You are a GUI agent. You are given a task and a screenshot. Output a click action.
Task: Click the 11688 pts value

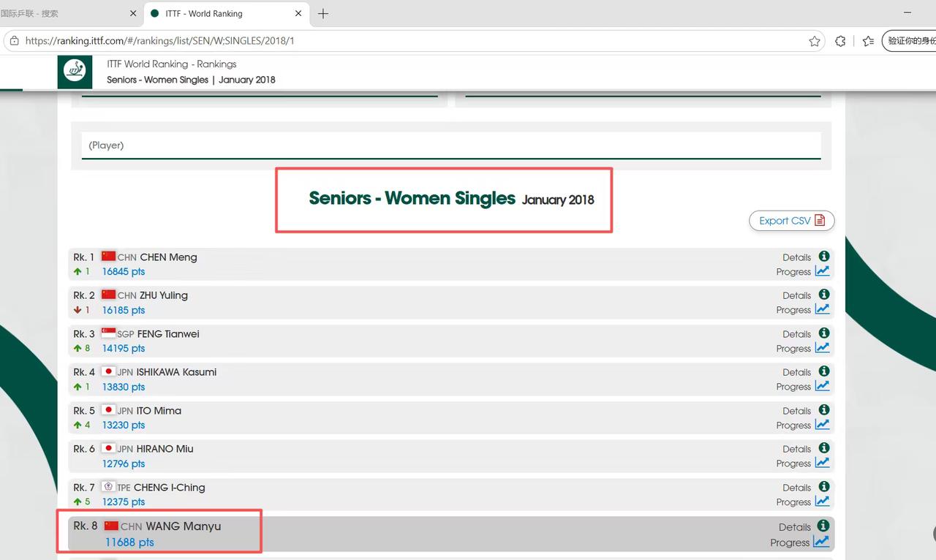[x=129, y=542]
